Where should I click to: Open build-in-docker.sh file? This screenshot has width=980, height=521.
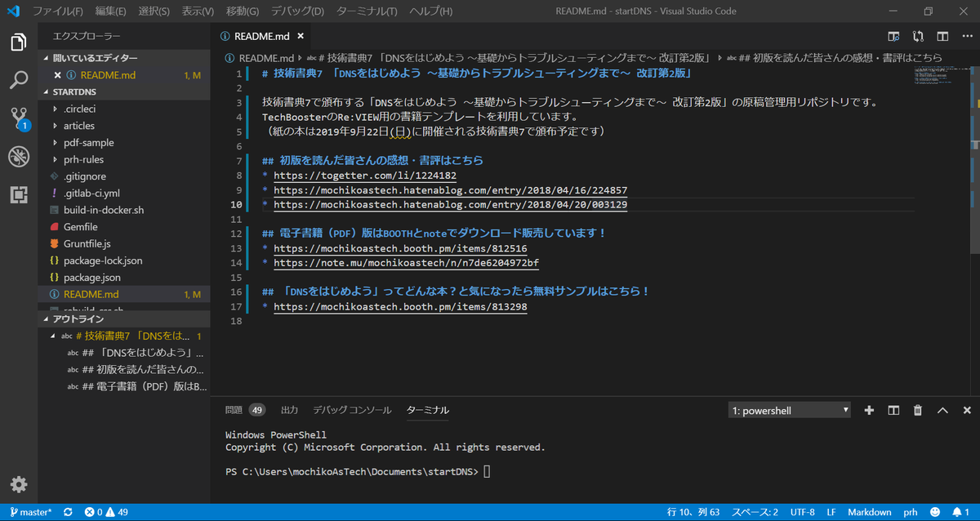124,210
